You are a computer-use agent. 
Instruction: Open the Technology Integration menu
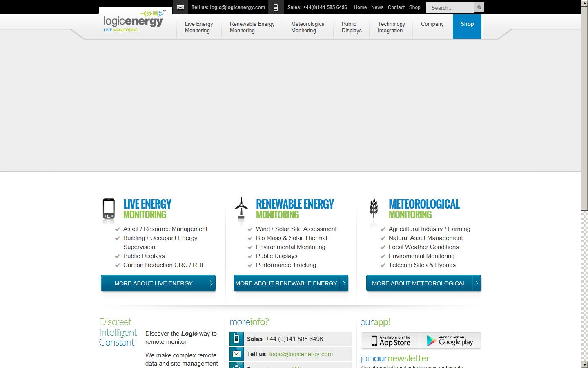[390, 27]
